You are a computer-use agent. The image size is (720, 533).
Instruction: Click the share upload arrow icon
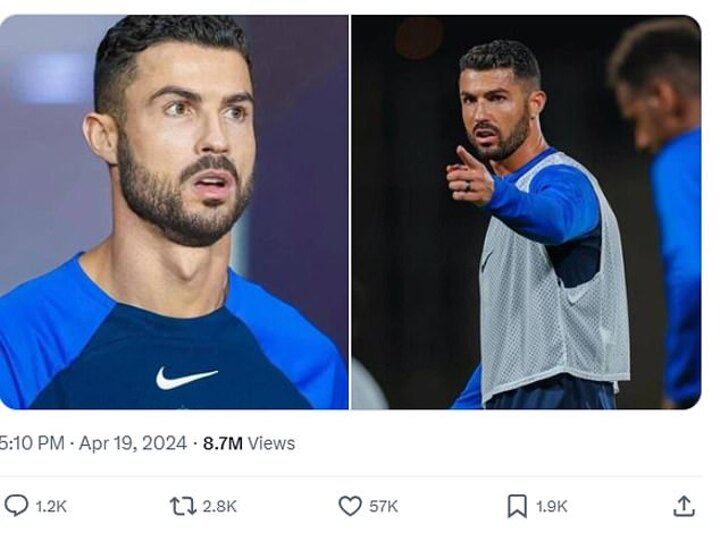coord(684,506)
